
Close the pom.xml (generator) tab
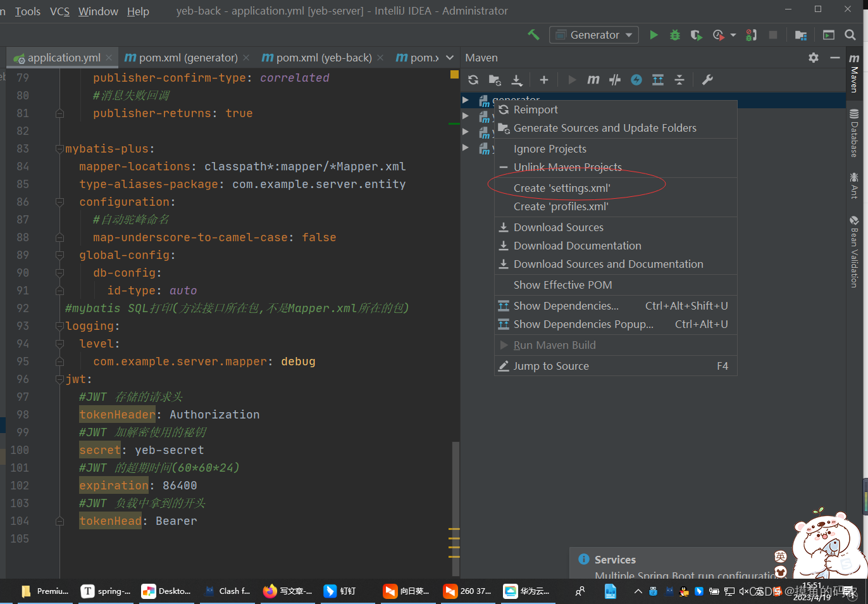[245, 58]
